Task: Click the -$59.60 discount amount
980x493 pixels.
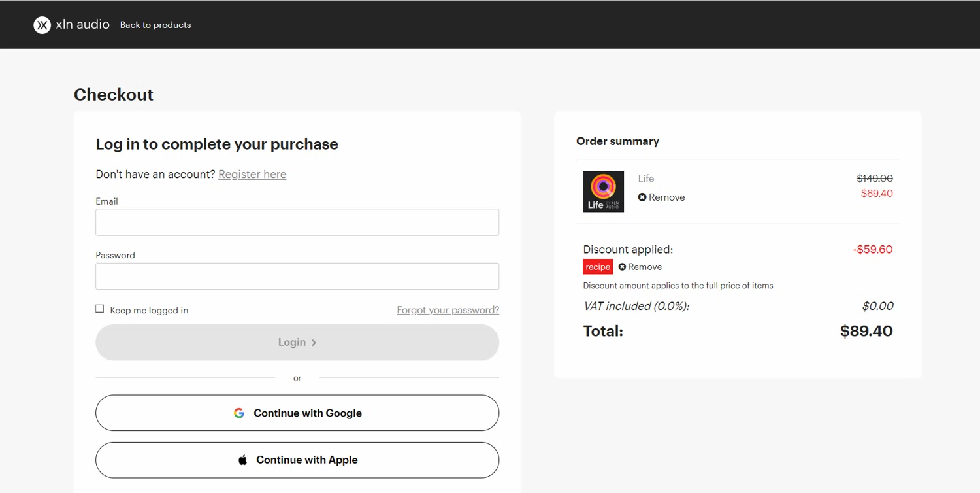Action: (x=873, y=249)
